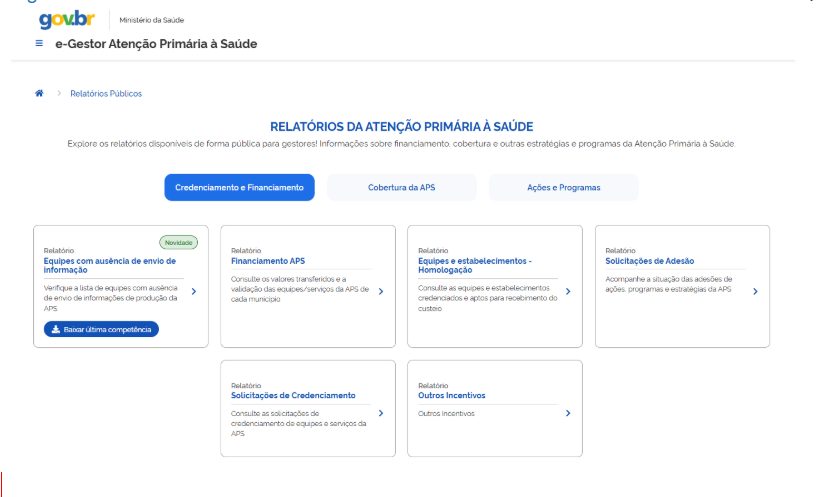Click arrow on Equipes com ausência card
Image resolution: width=830 pixels, height=497 pixels.
click(193, 292)
